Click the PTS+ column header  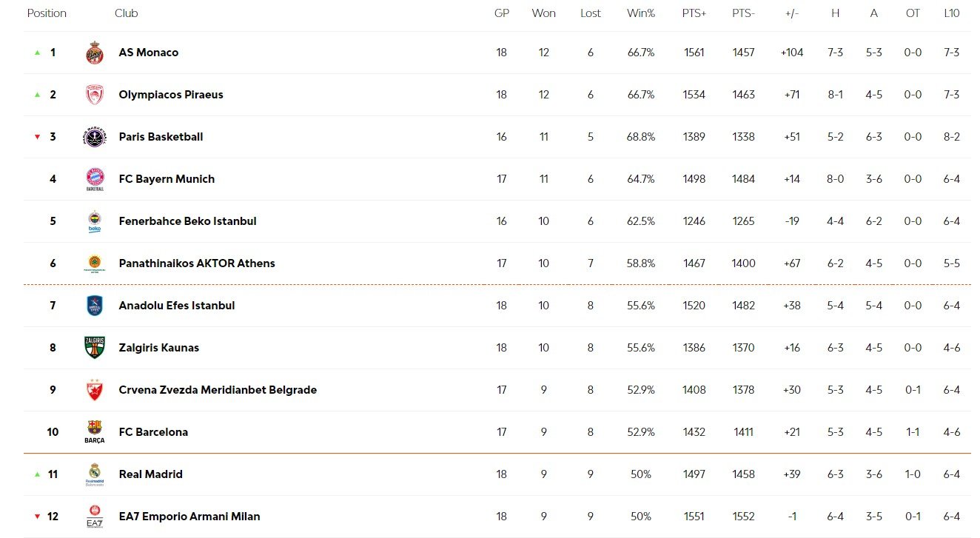(x=694, y=13)
